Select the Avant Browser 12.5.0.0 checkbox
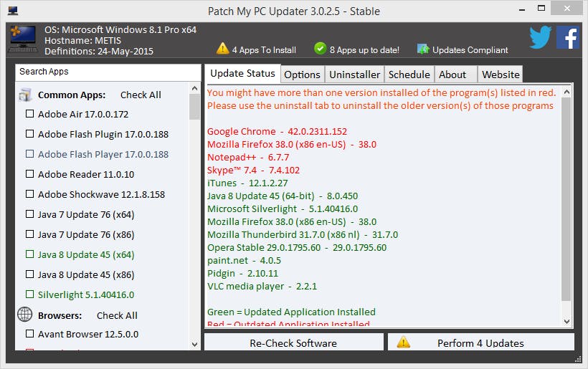The width and height of the screenshot is (588, 369). (x=29, y=333)
